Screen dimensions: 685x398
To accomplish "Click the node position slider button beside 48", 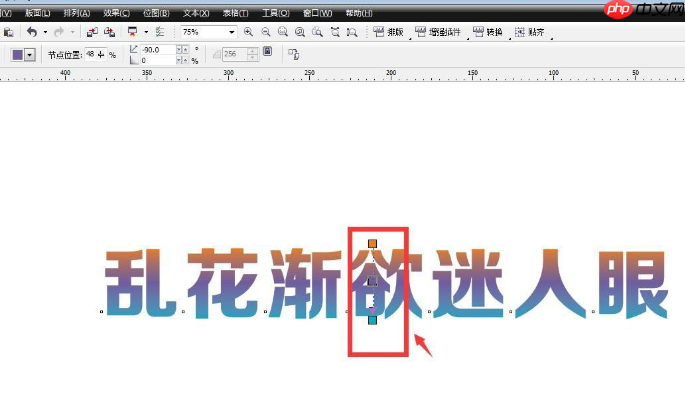I will click(101, 54).
